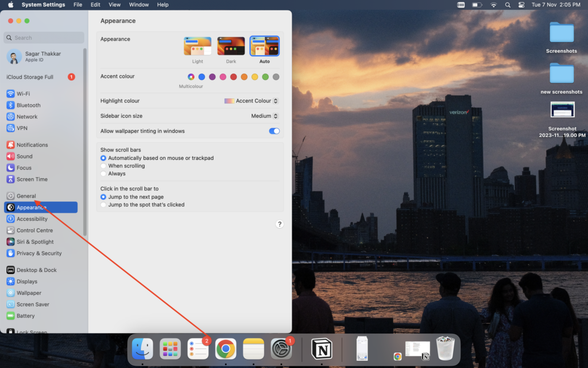Screen dimensions: 588x368
Task: Open Displays settings in sidebar
Action: click(x=26, y=282)
